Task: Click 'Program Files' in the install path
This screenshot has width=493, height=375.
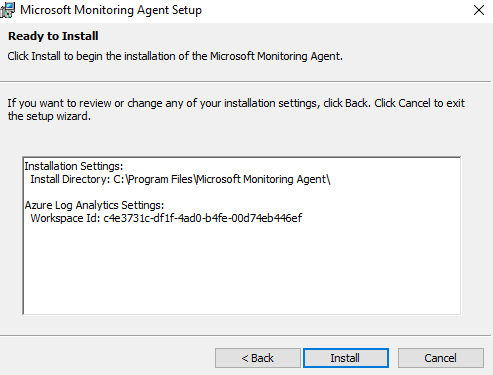Action: (161, 179)
